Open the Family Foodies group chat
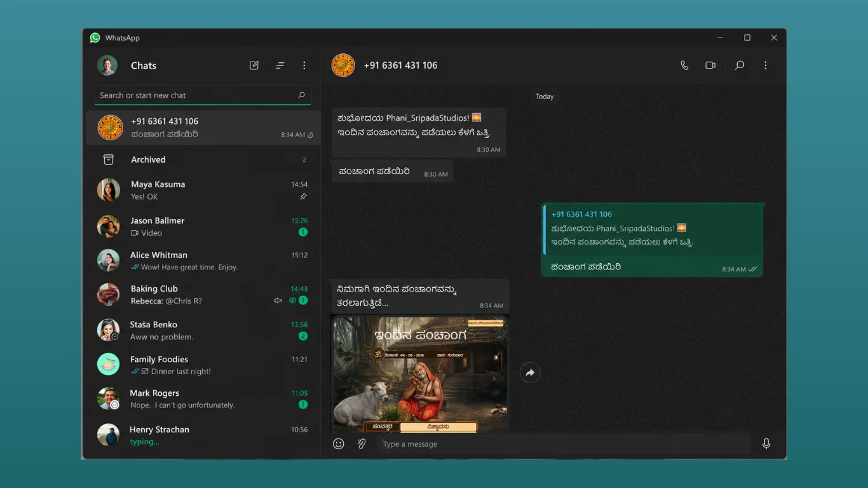The width and height of the screenshot is (868, 488). point(203,365)
